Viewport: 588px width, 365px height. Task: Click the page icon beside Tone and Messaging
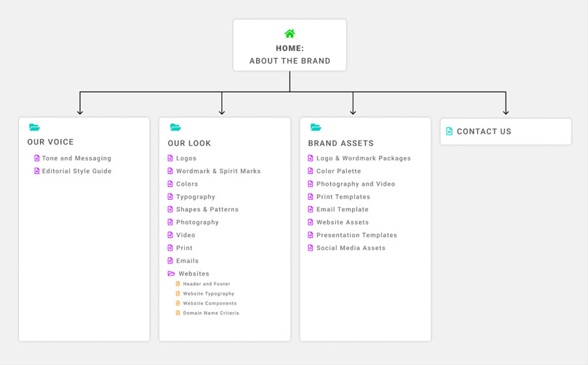(x=37, y=158)
